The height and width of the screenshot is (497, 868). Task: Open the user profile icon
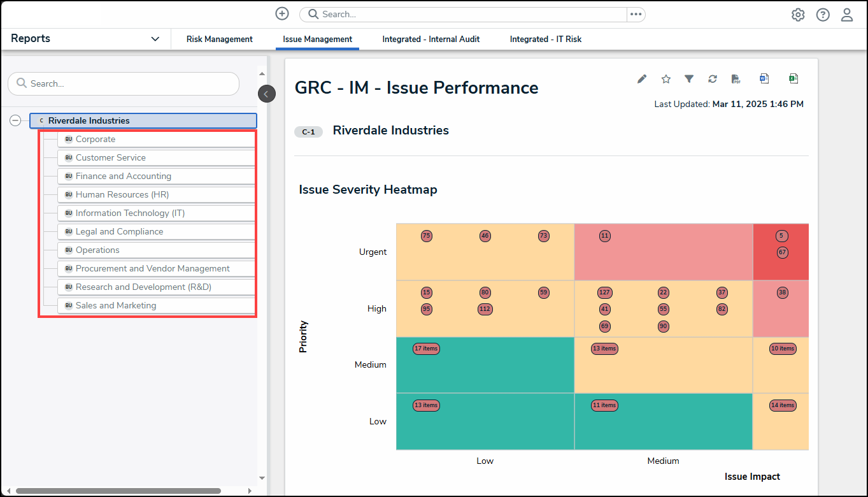(x=847, y=15)
